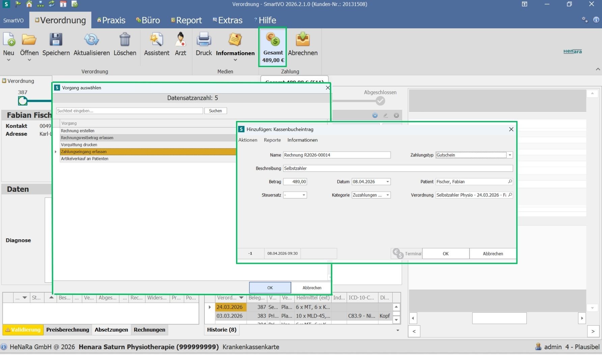602x364 pixels.
Task: Open the Praxis ribbon tab
Action: [111, 20]
